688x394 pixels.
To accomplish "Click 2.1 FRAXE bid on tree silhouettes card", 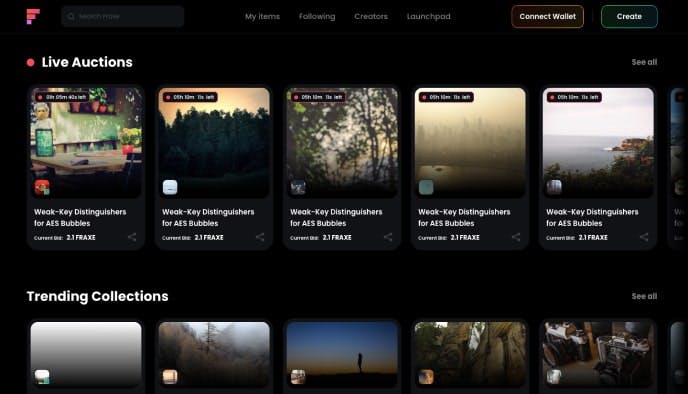I will tap(337, 237).
